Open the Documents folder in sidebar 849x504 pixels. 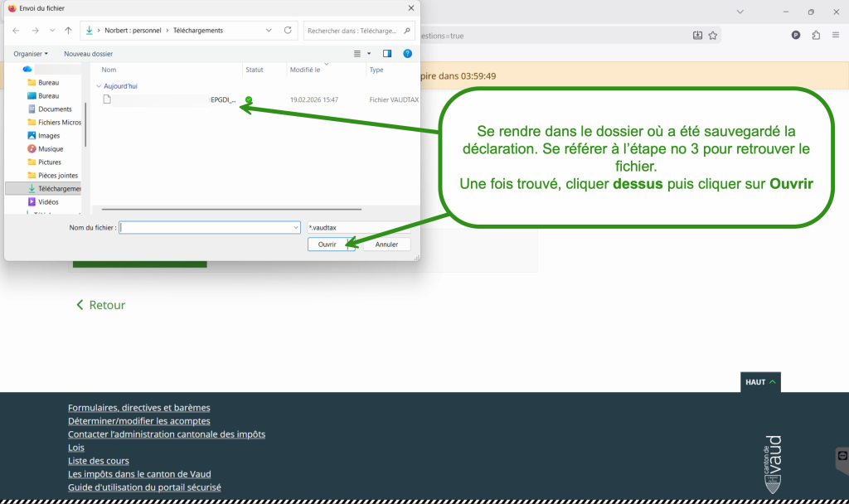point(55,109)
